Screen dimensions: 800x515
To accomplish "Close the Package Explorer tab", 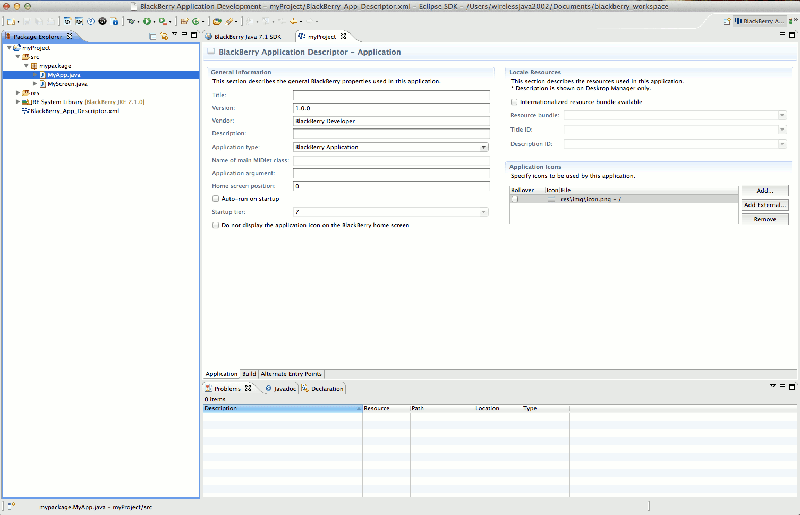I will pos(70,36).
